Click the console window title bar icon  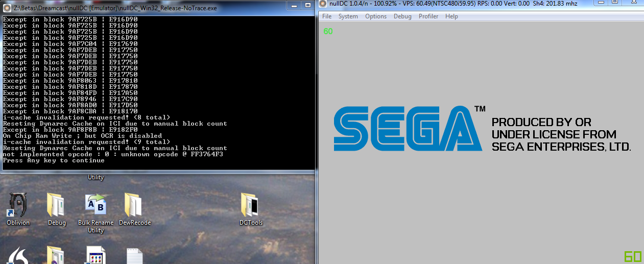pos(7,8)
